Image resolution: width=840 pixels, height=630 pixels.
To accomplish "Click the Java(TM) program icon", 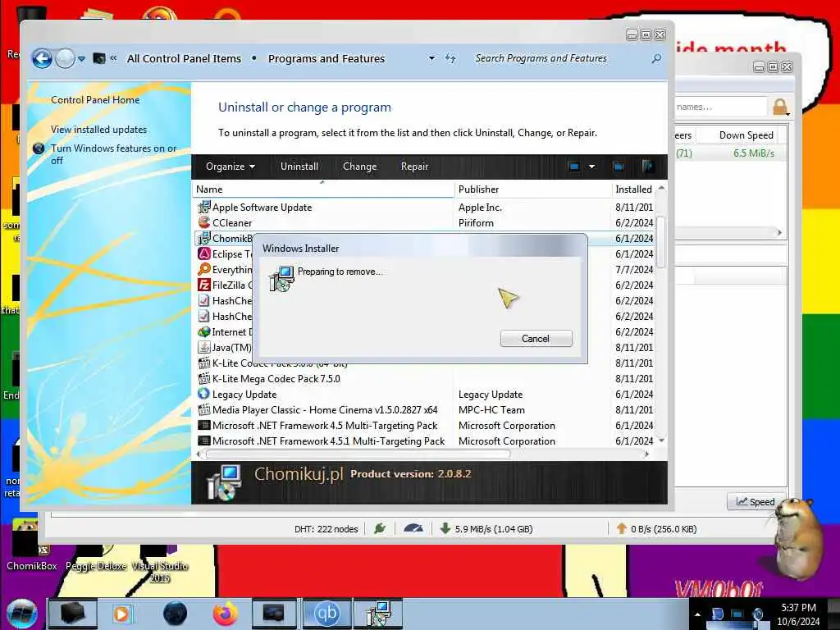I will pos(203,348).
